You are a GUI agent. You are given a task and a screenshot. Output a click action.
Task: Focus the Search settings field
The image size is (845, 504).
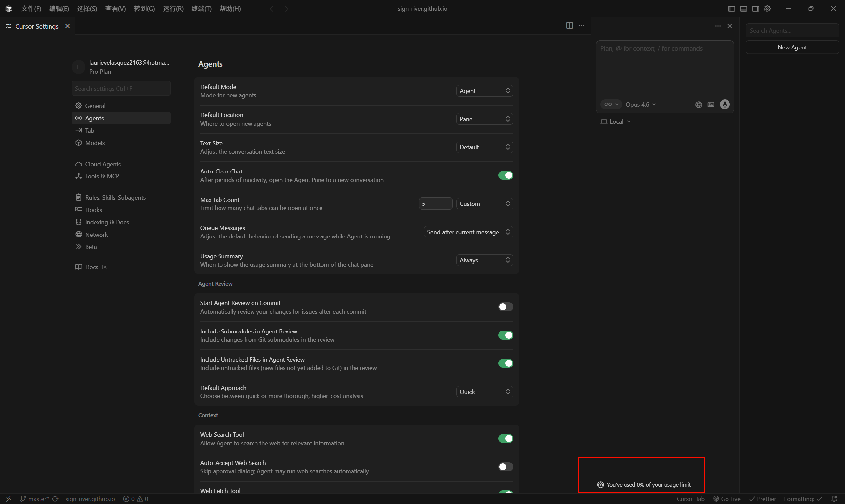pos(121,89)
